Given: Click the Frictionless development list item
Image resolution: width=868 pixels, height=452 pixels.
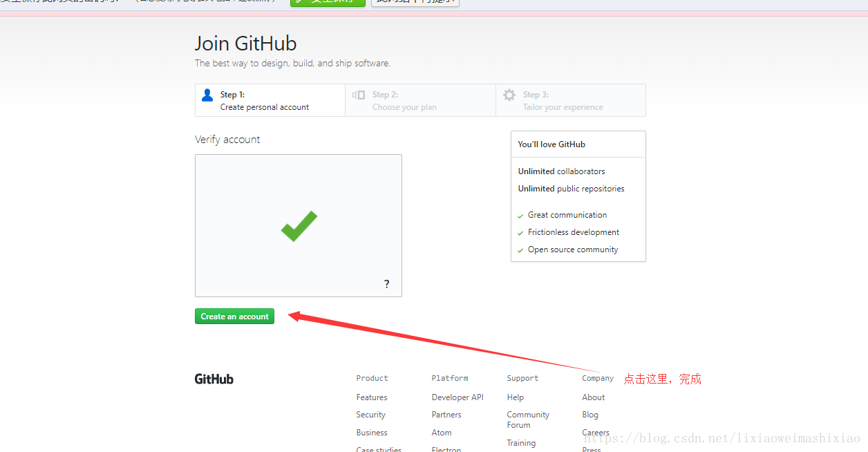Looking at the screenshot, I should (574, 232).
